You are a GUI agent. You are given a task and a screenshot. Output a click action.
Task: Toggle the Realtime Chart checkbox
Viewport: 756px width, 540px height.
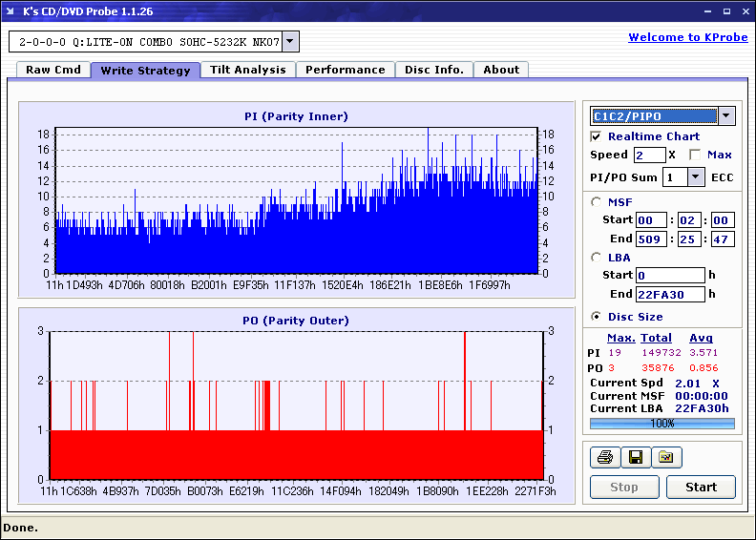(597, 136)
